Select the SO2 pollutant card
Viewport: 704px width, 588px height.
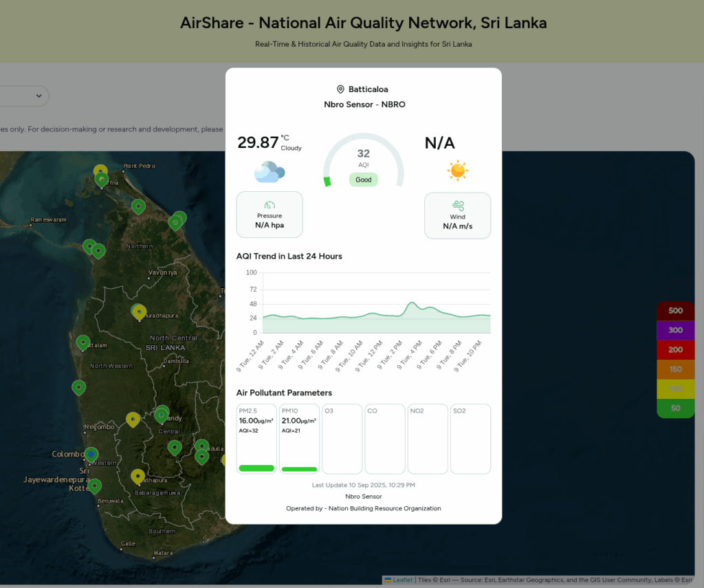click(x=470, y=439)
